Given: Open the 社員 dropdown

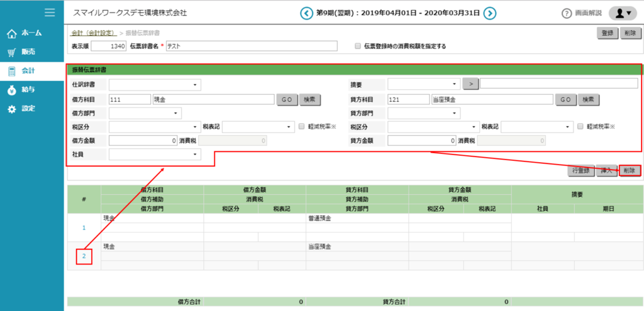Looking at the screenshot, I should coord(155,155).
